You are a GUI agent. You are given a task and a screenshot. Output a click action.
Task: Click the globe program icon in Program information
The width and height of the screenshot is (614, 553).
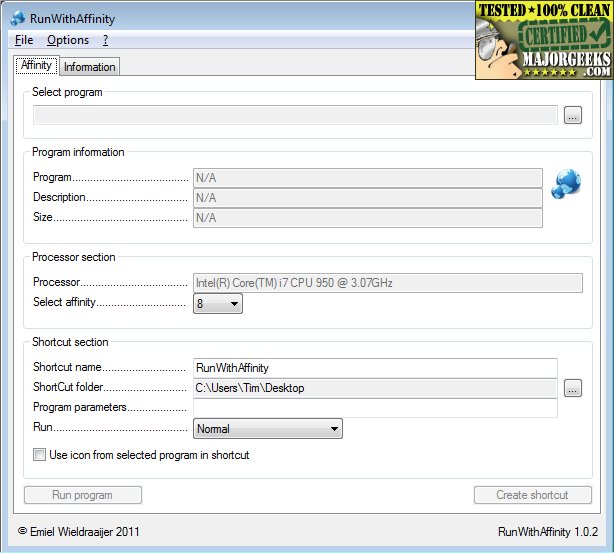(566, 184)
